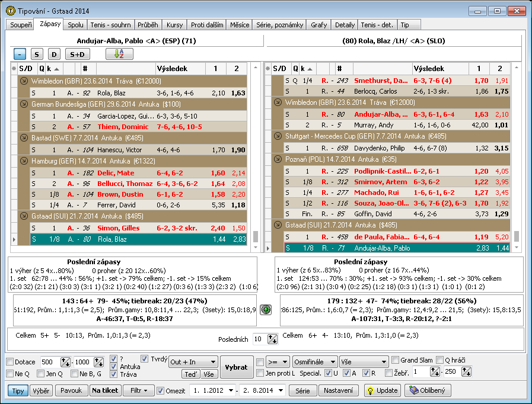Screen dimensions: 532x404
Task: Toggle the Žebř. ranking checkbox
Action: 389,373
